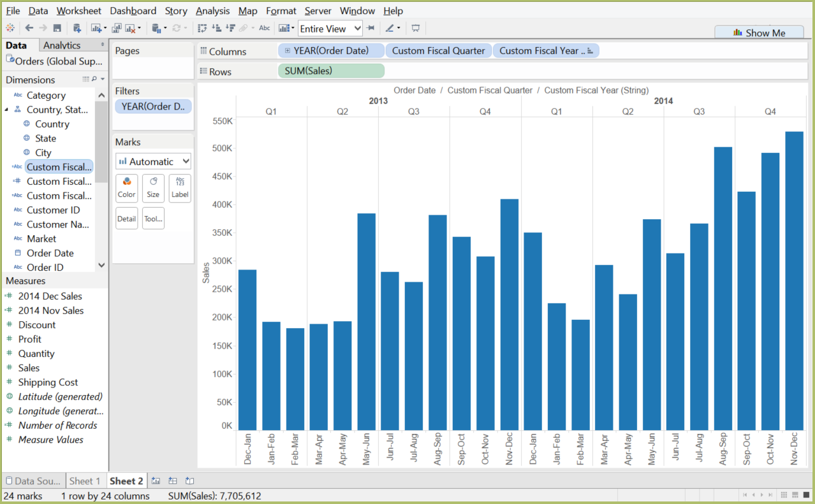Open the Color shelf on the Marks card
Image resolution: width=815 pixels, height=504 pixels.
(126, 187)
